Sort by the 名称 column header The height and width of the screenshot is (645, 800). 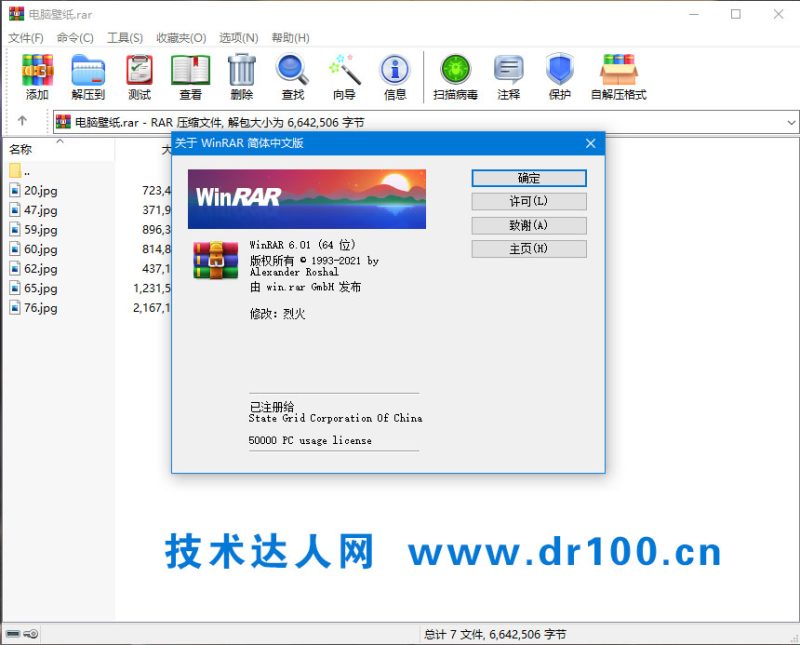click(20, 150)
